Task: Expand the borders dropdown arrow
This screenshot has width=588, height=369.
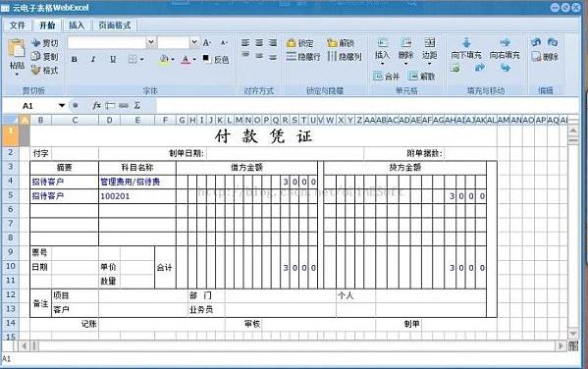Action: tap(141, 59)
